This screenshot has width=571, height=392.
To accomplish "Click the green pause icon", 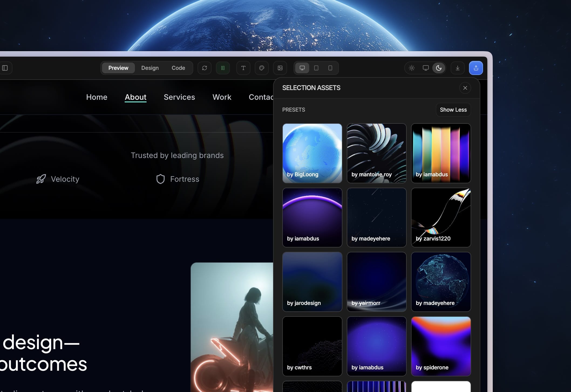I will coord(223,68).
